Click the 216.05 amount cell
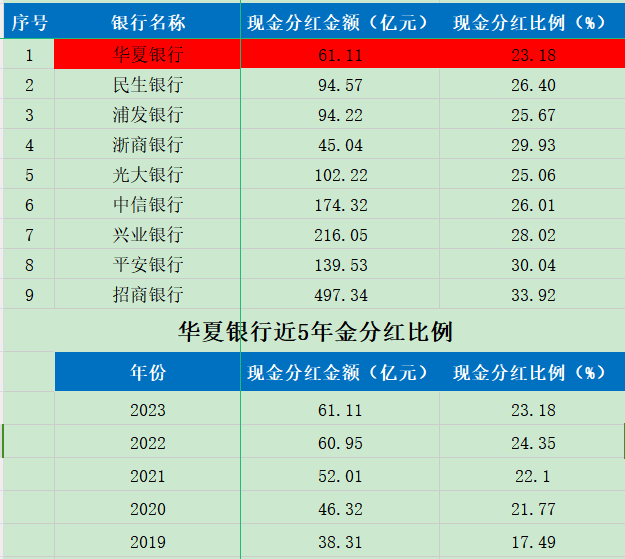Image resolution: width=625 pixels, height=559 pixels. coord(340,234)
